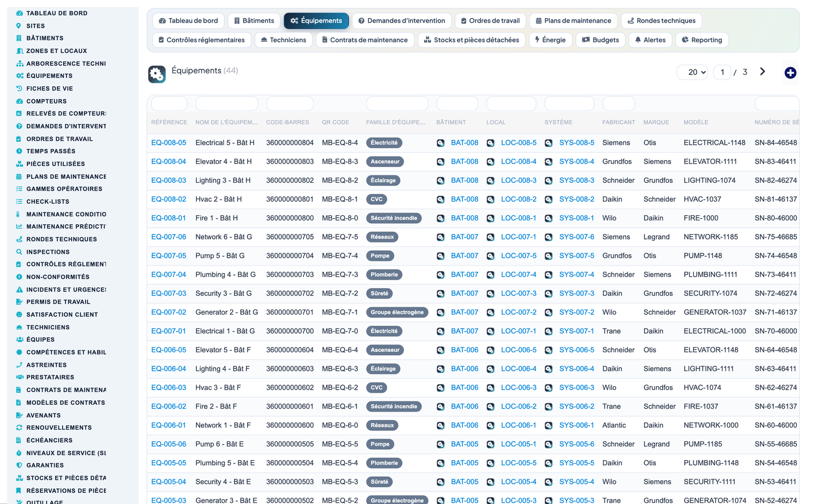
Task: Click the Famille d'équipement filter field
Action: [x=397, y=104]
